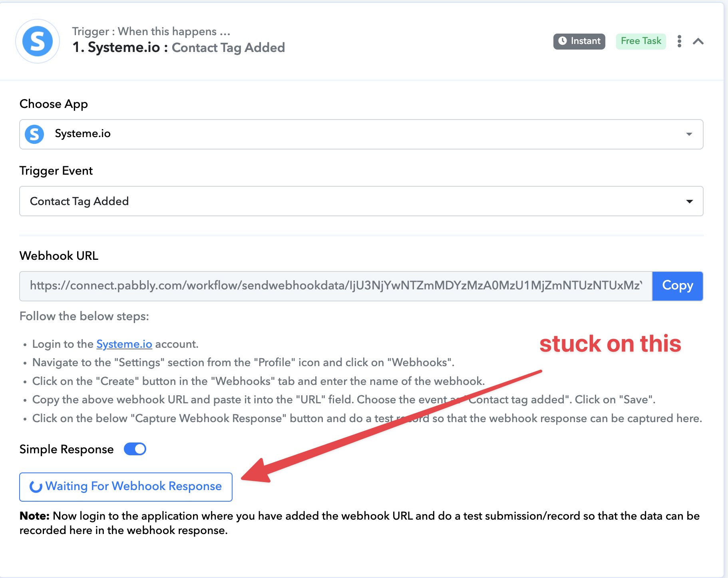The width and height of the screenshot is (728, 578).
Task: Open the Choose App dropdown
Action: [361, 134]
